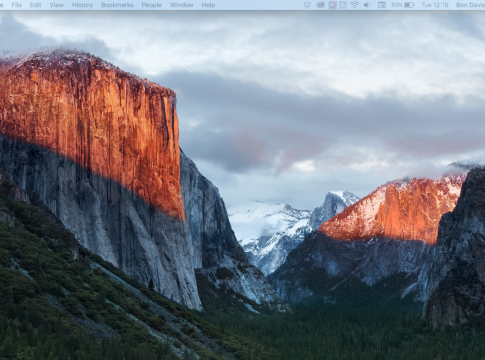Open the Ben Davis user menu
485x360 pixels.
pyautogui.click(x=470, y=5)
